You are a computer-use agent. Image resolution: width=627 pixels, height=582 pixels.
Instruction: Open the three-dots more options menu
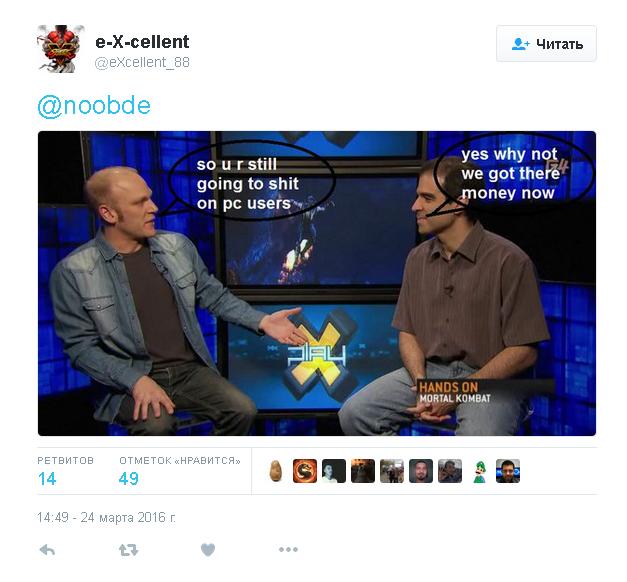click(288, 550)
